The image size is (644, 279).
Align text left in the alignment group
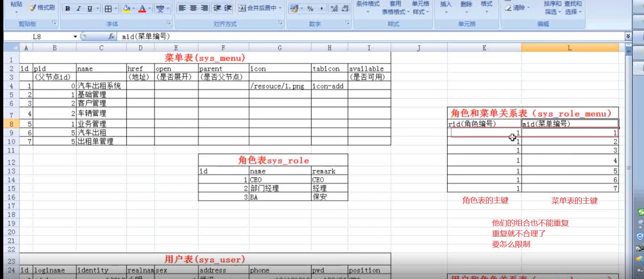tap(182, 8)
